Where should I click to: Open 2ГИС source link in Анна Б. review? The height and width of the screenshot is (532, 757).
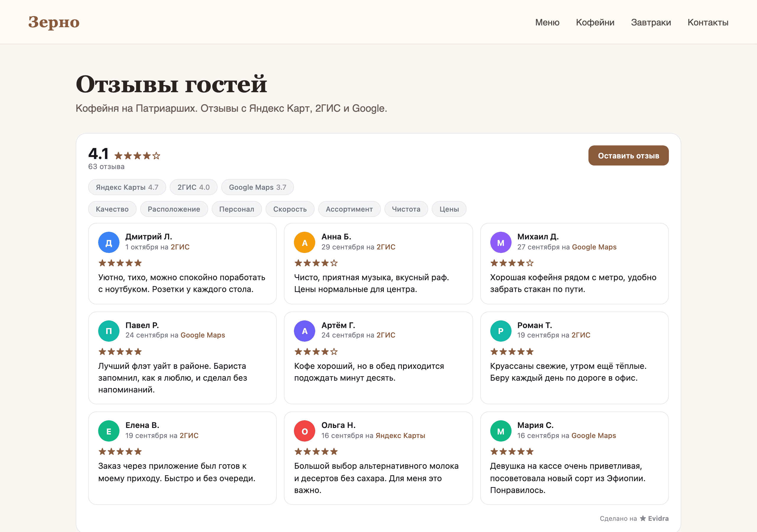[x=386, y=247]
